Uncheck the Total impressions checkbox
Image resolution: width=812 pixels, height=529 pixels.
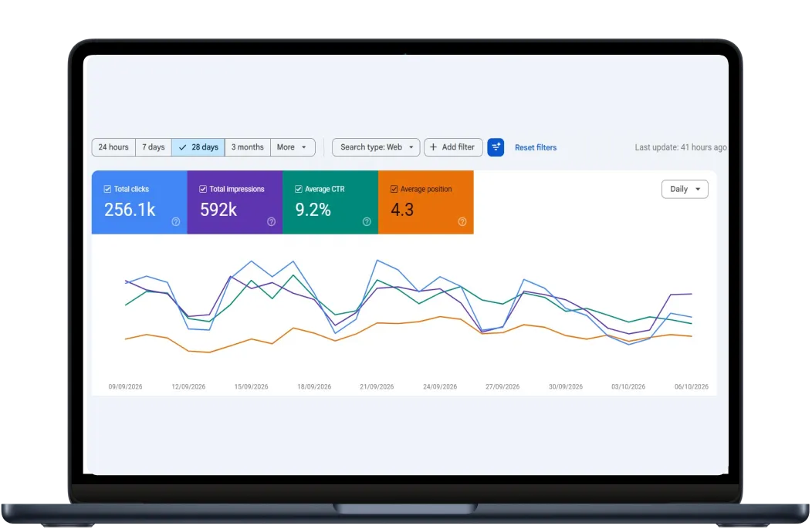203,189
